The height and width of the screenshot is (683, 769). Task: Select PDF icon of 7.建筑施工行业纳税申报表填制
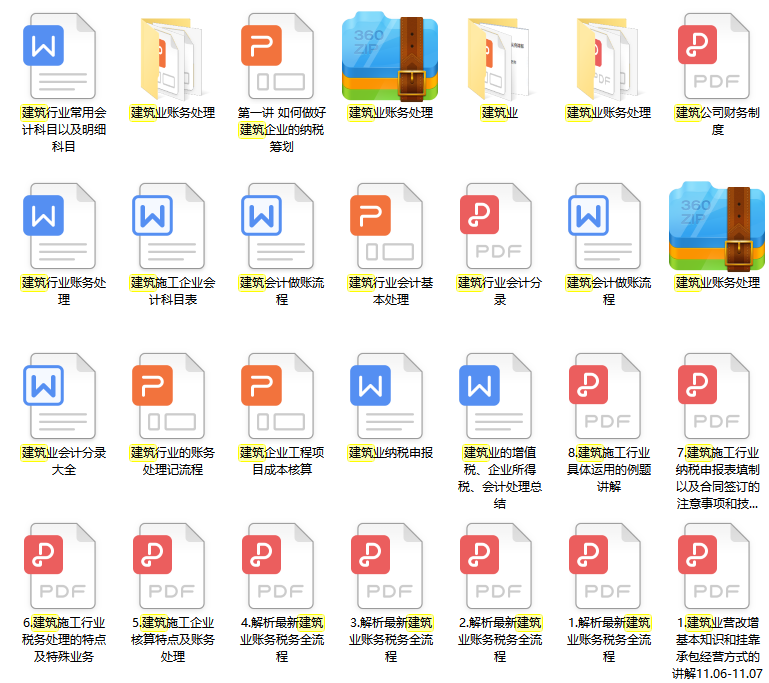714,396
